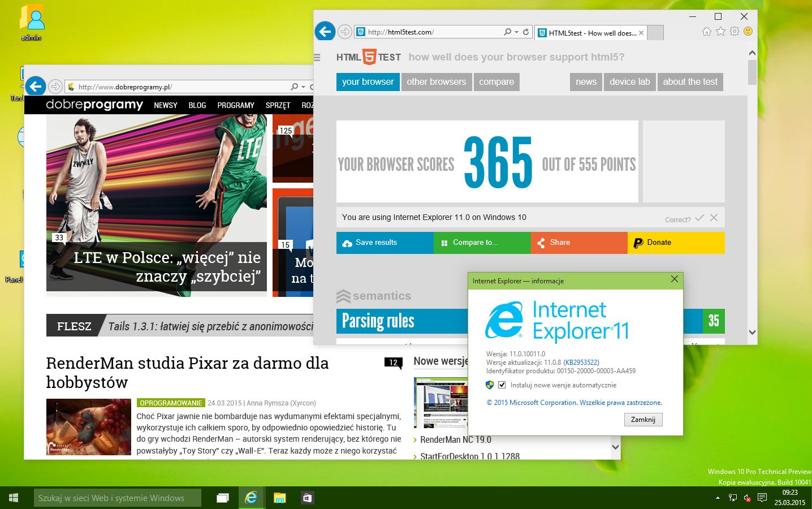Open PROGRAMY menu on dobreprogramy

236,105
